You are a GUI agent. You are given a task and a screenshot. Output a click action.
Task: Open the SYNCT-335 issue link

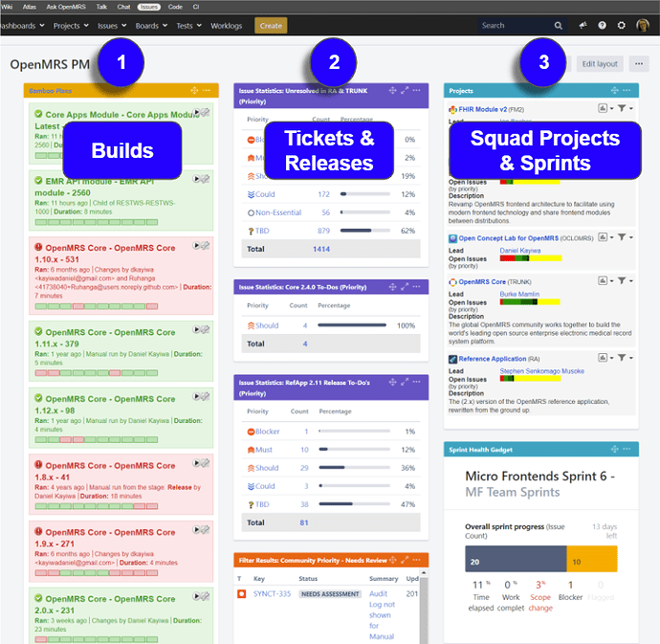click(x=272, y=594)
